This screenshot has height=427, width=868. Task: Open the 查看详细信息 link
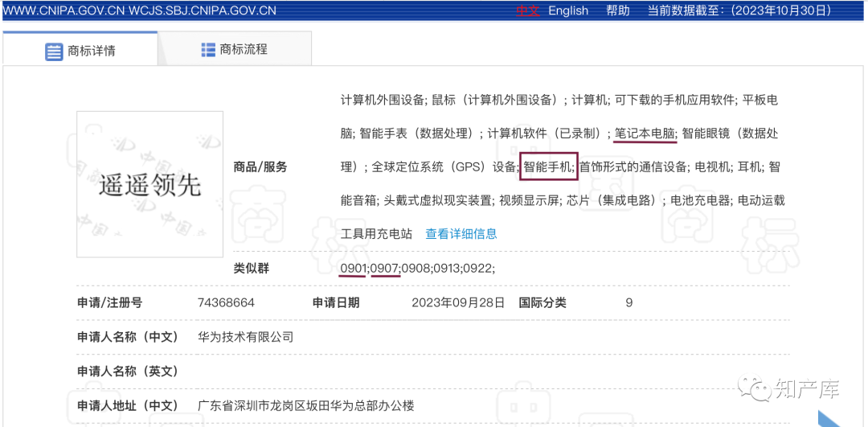point(461,234)
